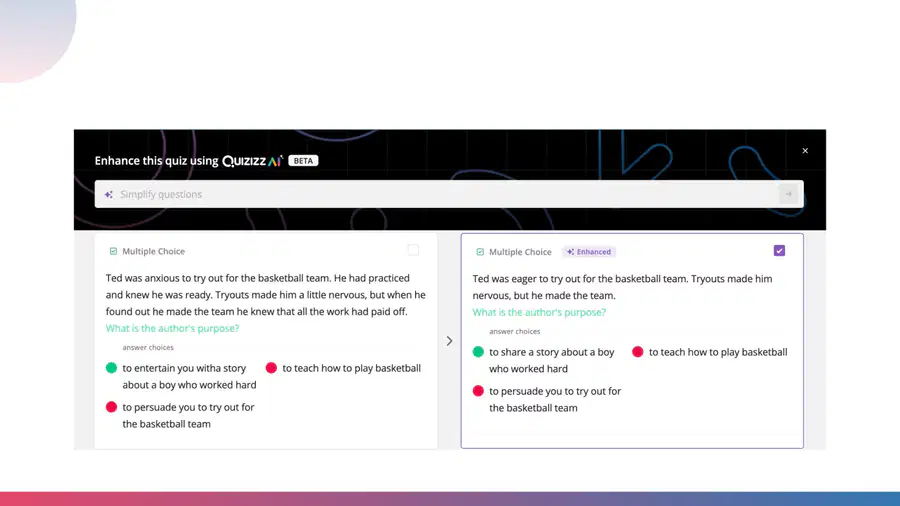Screen dimensions: 900x506
Task: Submit the AI prompt arrow button
Action: coord(789,194)
